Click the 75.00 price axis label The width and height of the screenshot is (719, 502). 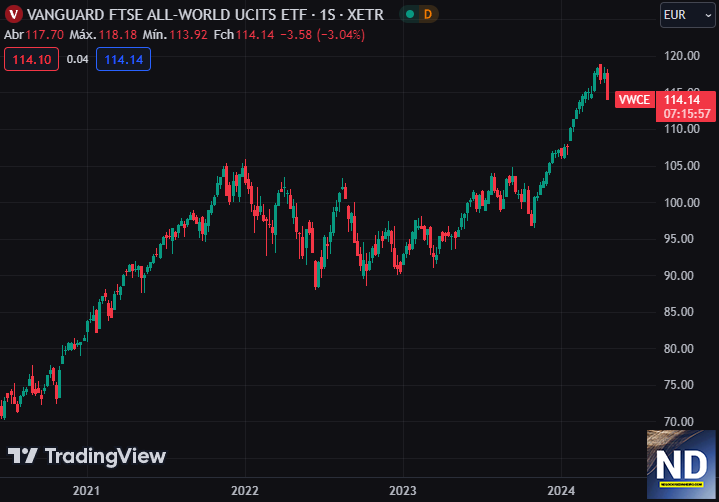(679, 385)
